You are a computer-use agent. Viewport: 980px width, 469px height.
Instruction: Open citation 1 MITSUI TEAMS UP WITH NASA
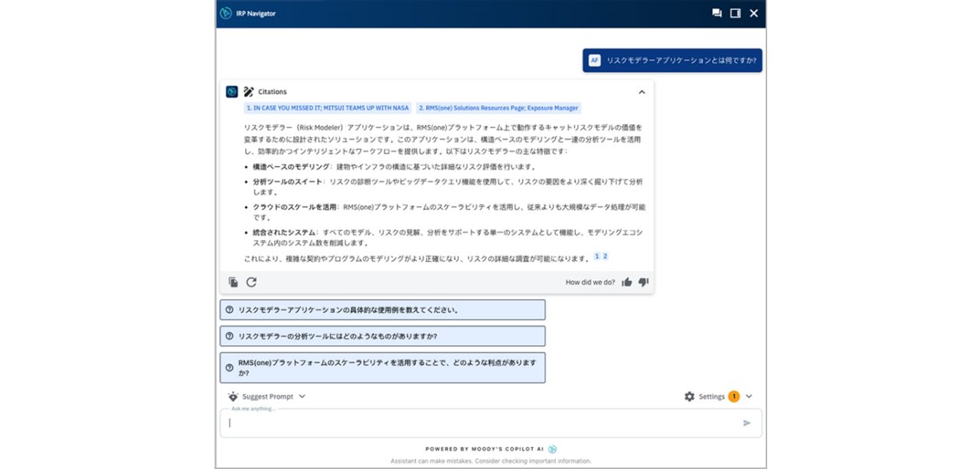pos(328,109)
